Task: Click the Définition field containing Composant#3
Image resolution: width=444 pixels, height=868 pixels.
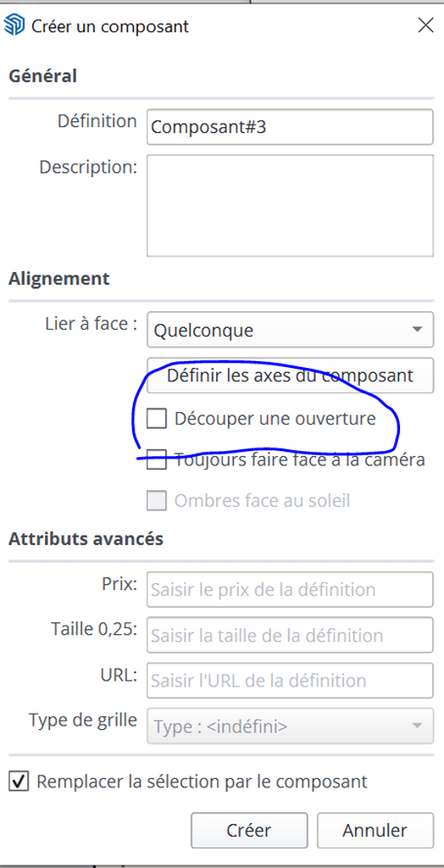Action: coord(290,127)
